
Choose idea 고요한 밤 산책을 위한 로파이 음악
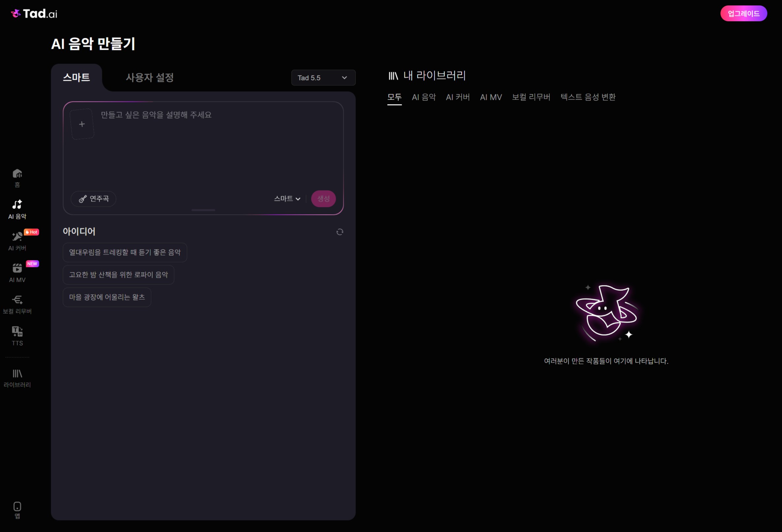pyautogui.click(x=118, y=275)
